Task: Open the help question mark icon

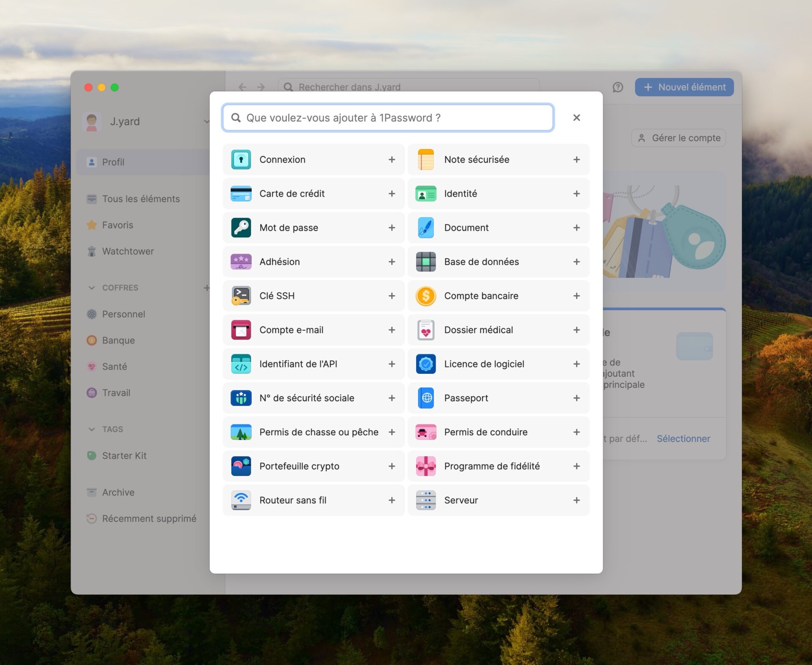Action: (617, 88)
